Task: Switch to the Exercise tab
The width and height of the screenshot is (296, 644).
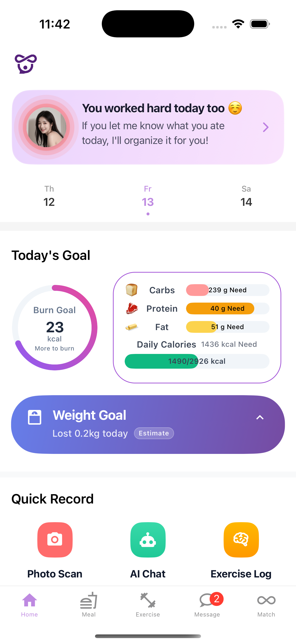Action: [148, 605]
